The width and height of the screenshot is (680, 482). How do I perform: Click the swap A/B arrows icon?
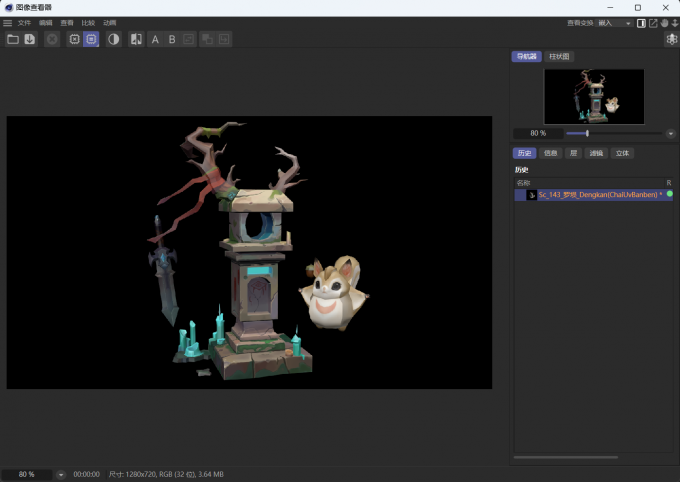189,39
